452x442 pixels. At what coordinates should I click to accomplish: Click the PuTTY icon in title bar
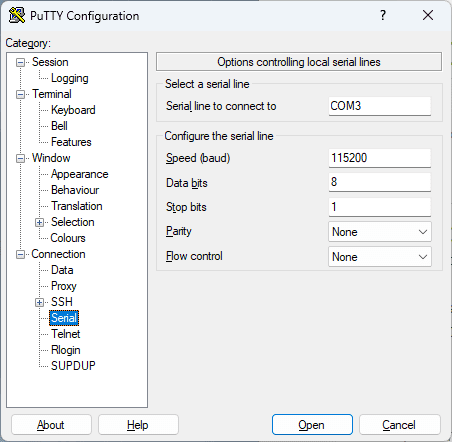point(17,15)
